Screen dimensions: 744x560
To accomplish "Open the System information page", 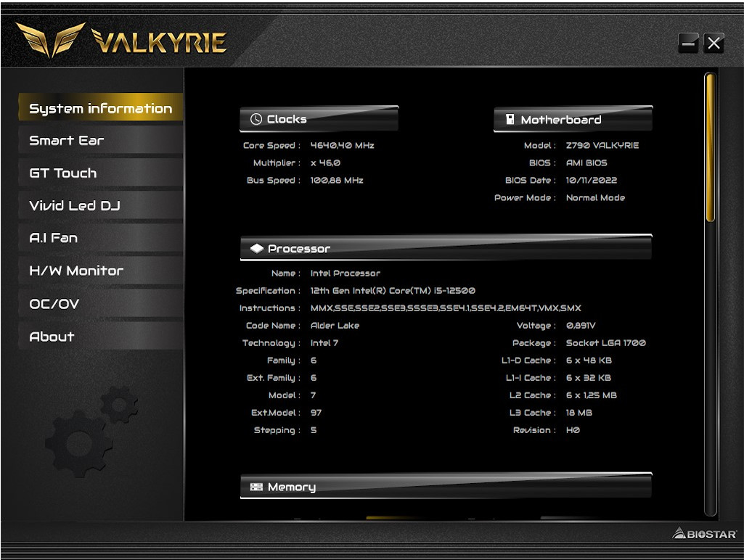I will click(100, 109).
